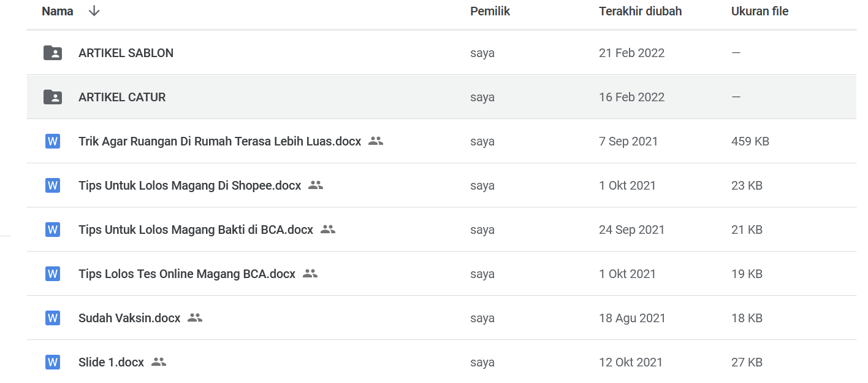This screenshot has height=383, width=868.
Task: Click Word icon for Sudah Vaksin.docx
Action: coord(53,318)
